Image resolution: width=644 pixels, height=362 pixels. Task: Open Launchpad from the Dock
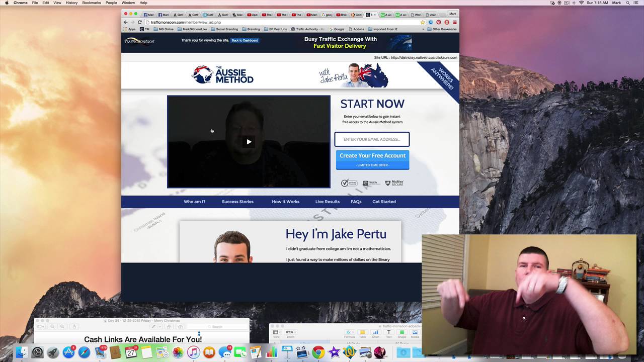point(53,352)
